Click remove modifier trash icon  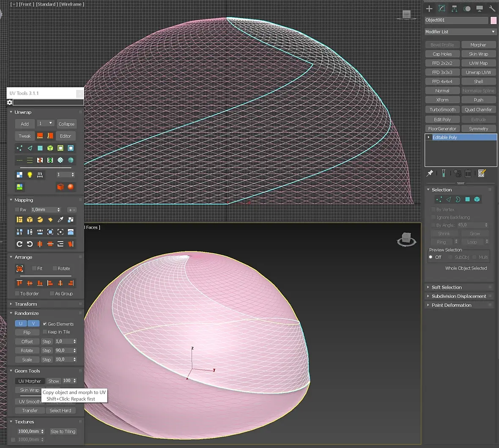tap(468, 173)
